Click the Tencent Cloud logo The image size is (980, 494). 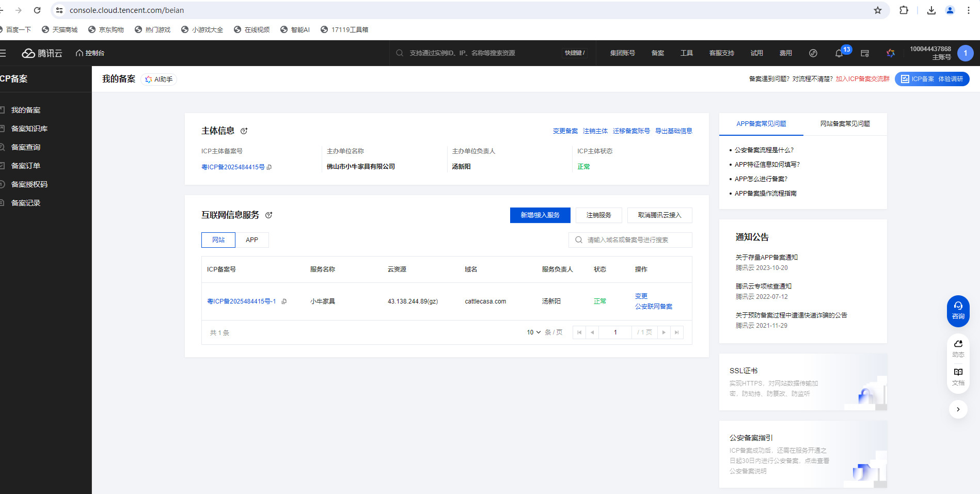[x=42, y=53]
